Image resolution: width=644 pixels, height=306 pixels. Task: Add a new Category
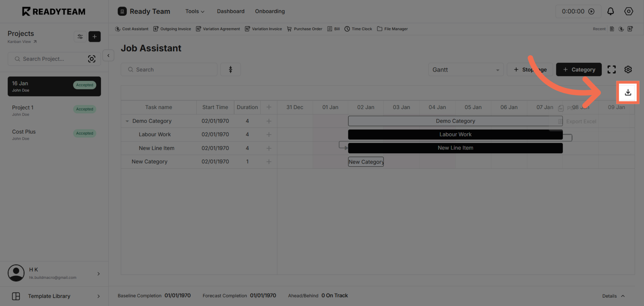[579, 69]
